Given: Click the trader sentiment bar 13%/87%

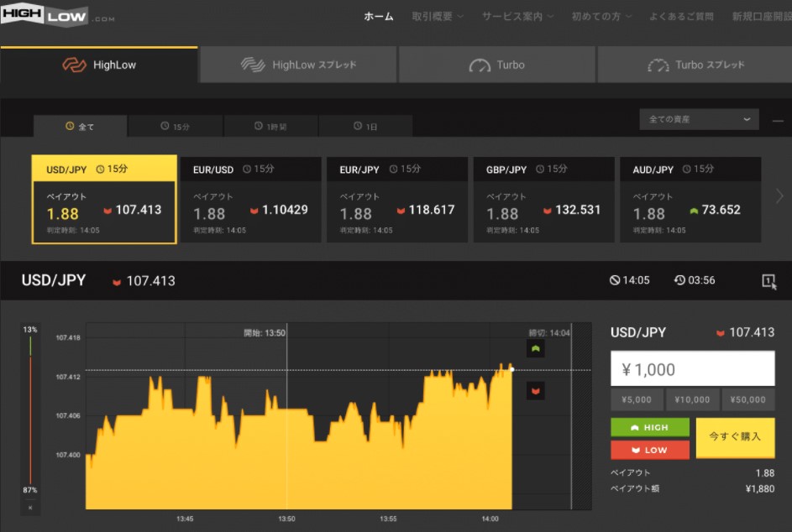Looking at the screenshot, I should point(30,409).
